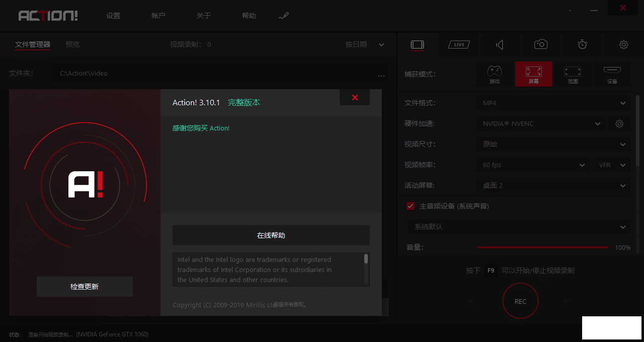
Task: Open the 帮助 menu
Action: click(x=249, y=16)
